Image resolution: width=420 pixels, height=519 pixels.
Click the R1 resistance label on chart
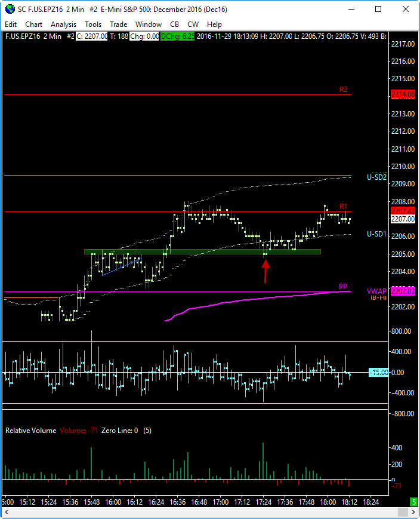click(344, 207)
